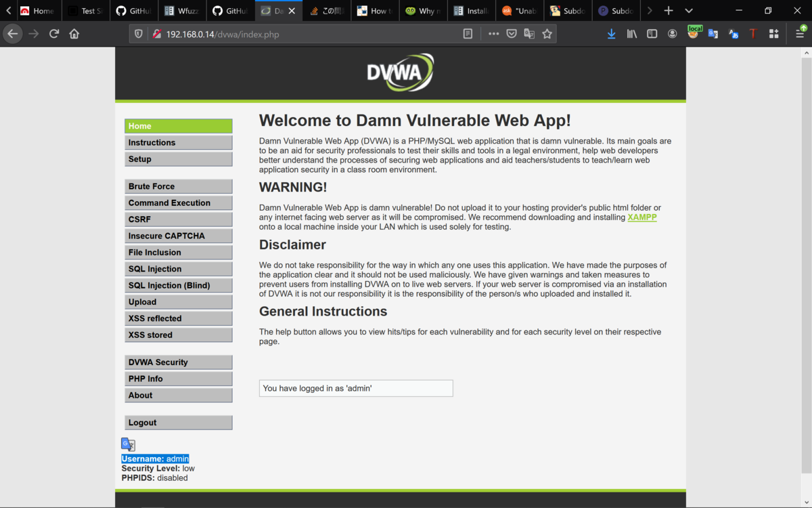The image size is (812, 508).
Task: Click the 'local' extension icon
Action: (x=694, y=33)
